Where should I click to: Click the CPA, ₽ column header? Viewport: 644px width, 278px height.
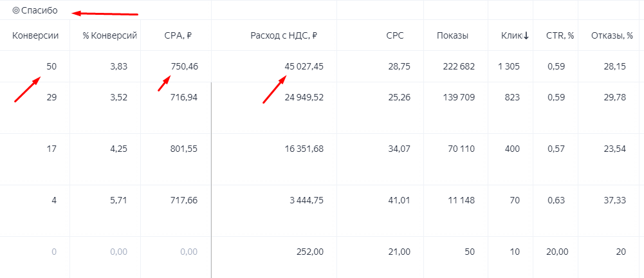click(x=178, y=36)
